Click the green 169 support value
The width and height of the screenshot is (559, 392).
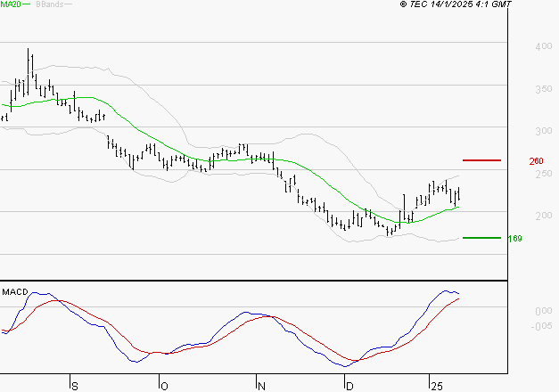coord(515,239)
